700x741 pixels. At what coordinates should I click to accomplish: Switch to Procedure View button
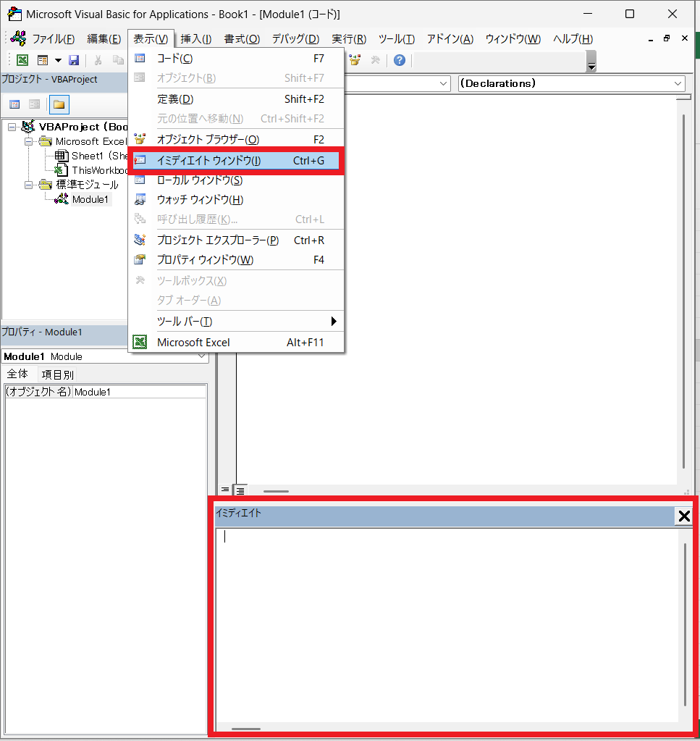click(x=225, y=490)
